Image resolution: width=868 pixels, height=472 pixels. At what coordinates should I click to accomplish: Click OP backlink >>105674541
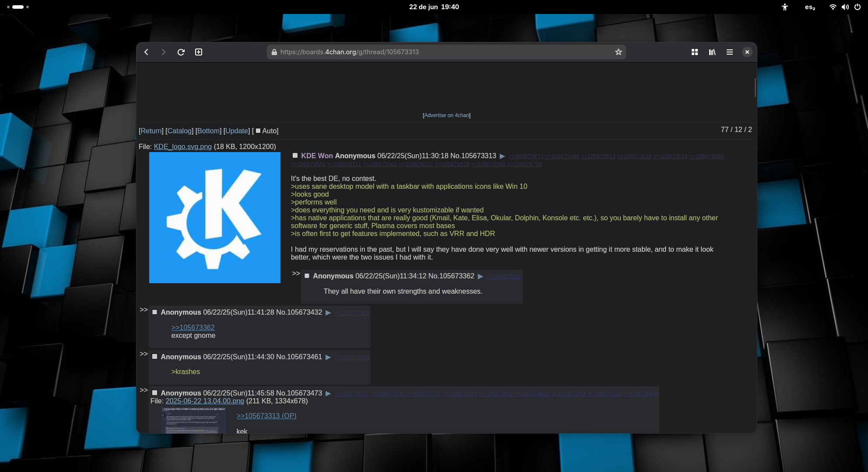308,164
